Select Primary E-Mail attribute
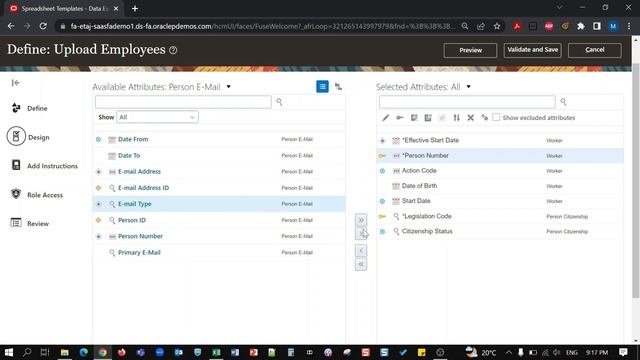This screenshot has height=360, width=640. coord(219,252)
